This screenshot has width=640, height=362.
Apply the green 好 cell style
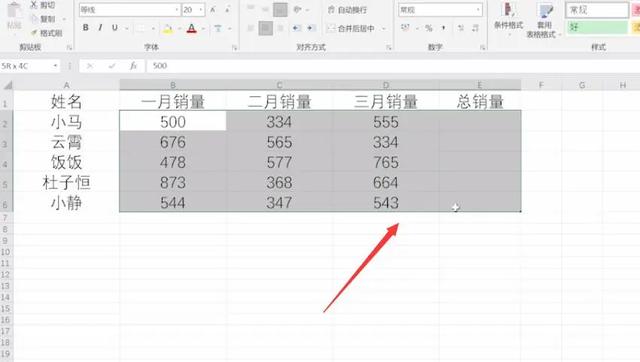pyautogui.click(x=597, y=27)
